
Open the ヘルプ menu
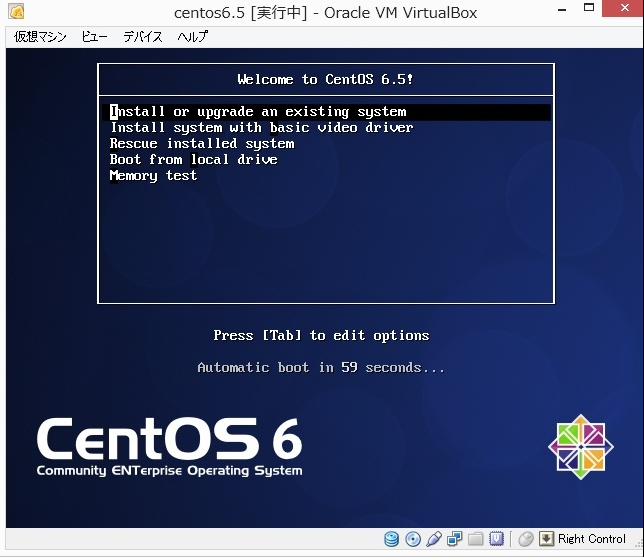tap(192, 37)
